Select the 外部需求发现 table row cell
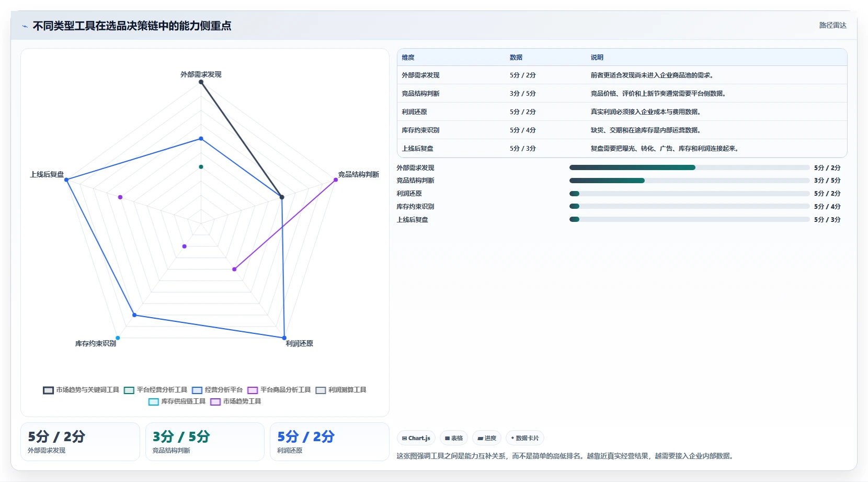 420,75
